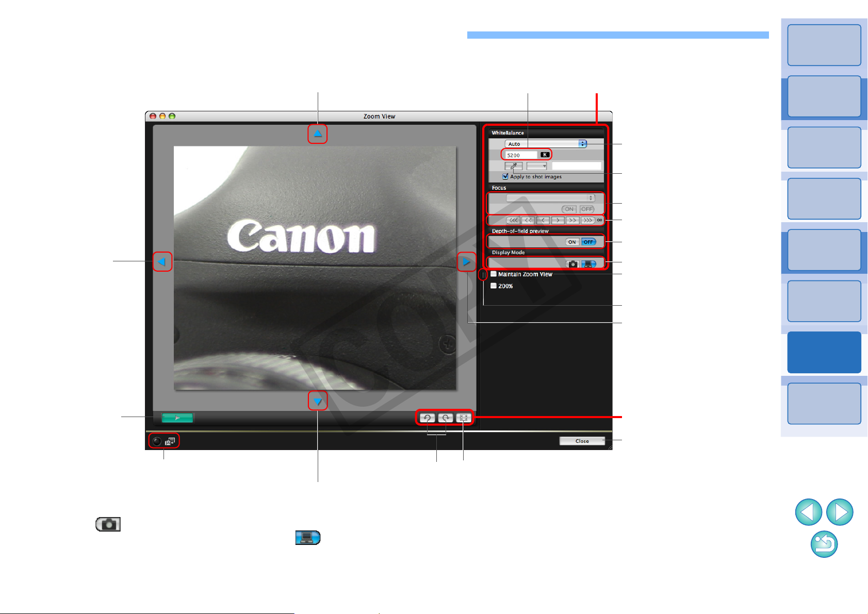Click the K kelvin unit icon
This screenshot has height=614, width=868.
point(545,155)
